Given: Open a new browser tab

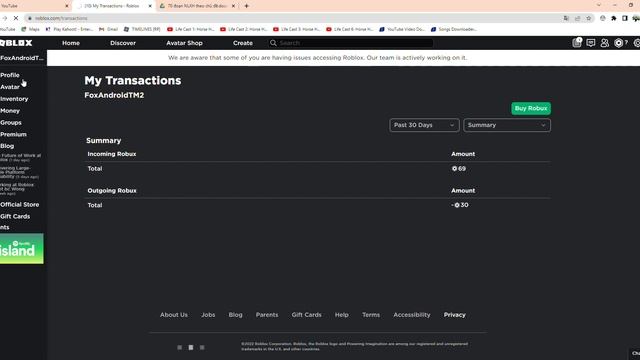Looking at the screenshot, I should 247,6.
